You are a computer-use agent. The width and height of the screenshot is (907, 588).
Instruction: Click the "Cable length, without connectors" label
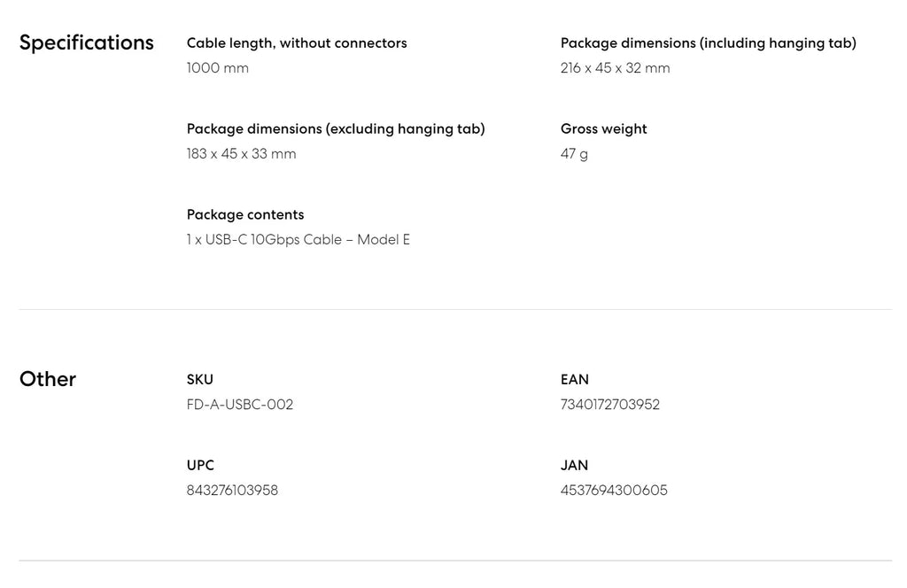pos(297,43)
